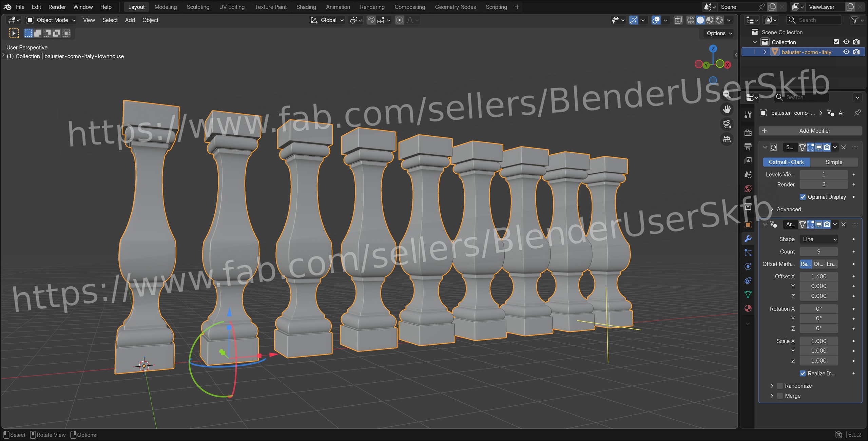868x441 pixels.
Task: Select the Simple subdivision type
Action: click(x=834, y=162)
